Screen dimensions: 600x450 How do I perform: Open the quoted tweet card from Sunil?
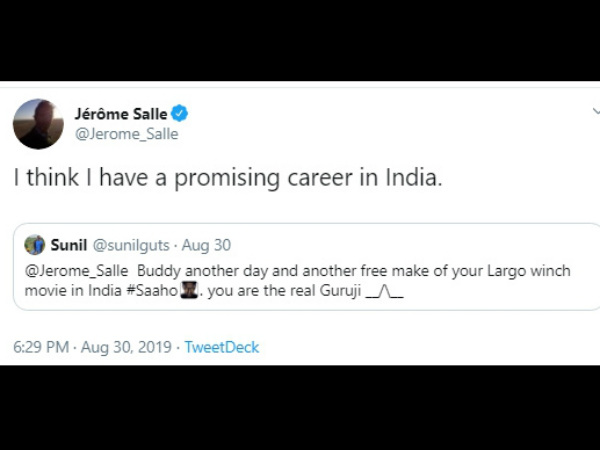[x=307, y=267]
